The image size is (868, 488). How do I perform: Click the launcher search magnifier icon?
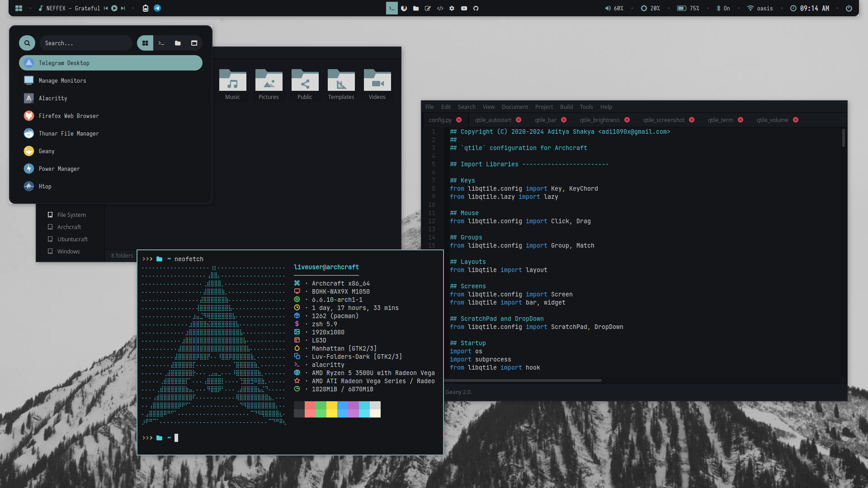[27, 43]
